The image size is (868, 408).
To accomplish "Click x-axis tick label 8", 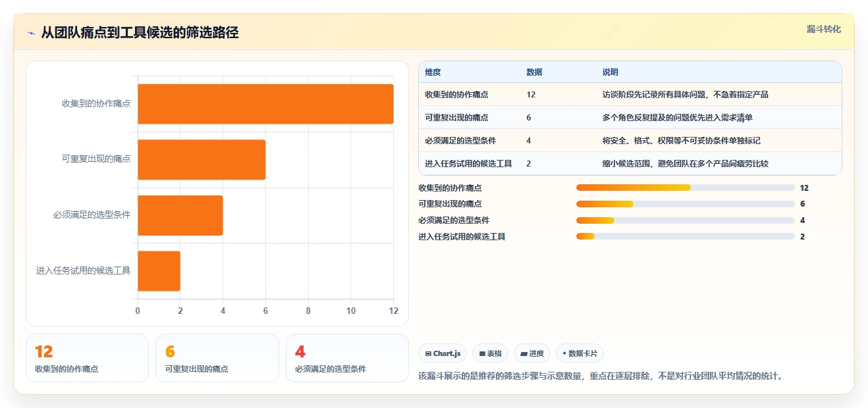I will coord(308,311).
